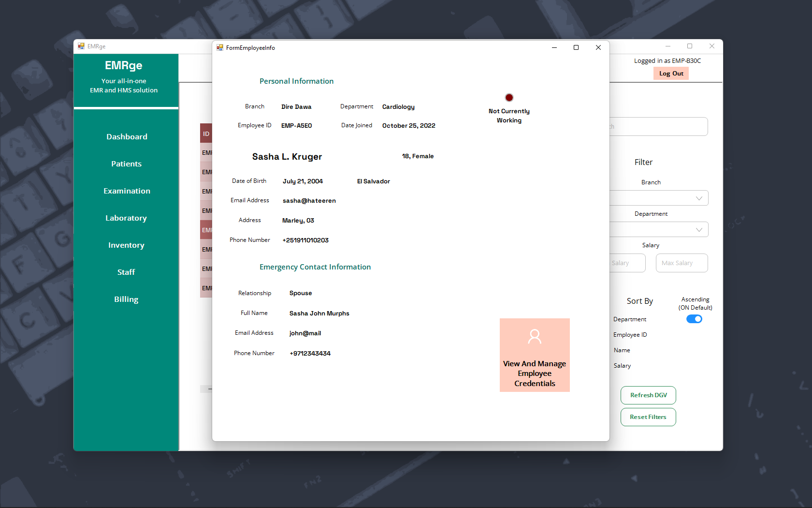Open the Examination section
Image resolution: width=812 pixels, height=508 pixels.
[x=127, y=191]
